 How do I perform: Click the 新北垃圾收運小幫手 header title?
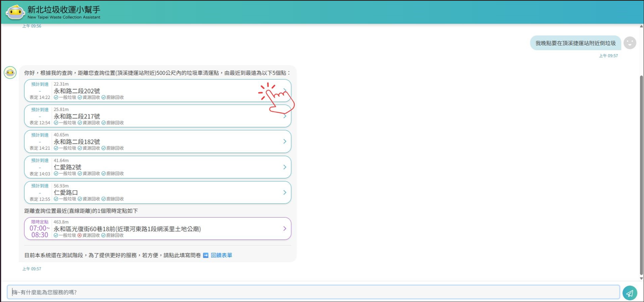click(x=64, y=10)
